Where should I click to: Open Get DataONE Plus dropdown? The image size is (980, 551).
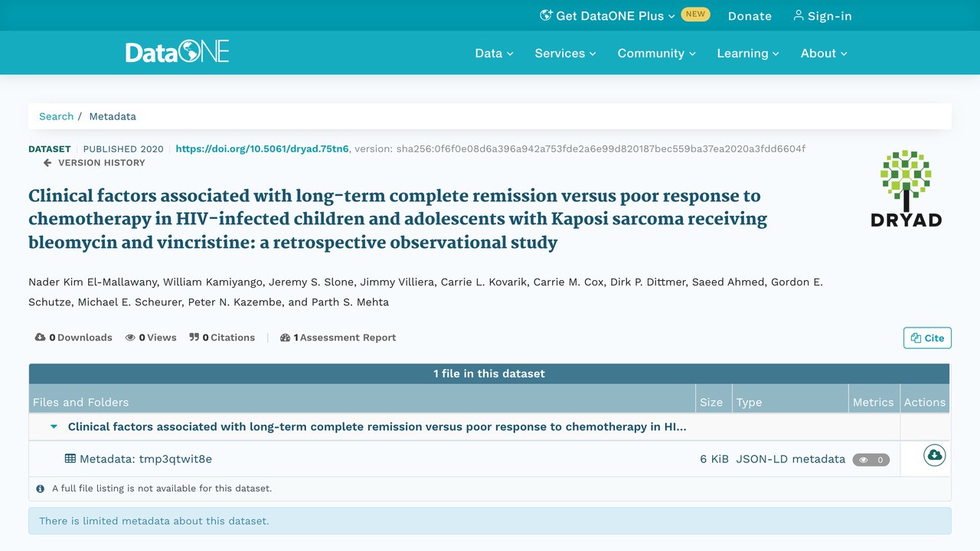(607, 15)
